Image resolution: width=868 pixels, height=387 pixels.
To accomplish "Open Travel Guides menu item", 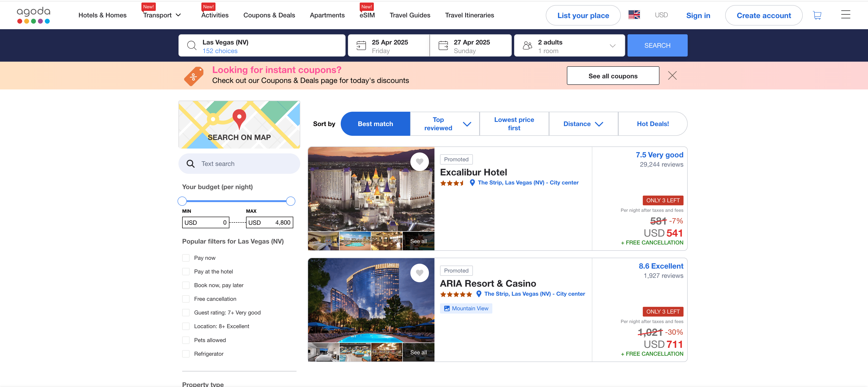I will click(410, 15).
